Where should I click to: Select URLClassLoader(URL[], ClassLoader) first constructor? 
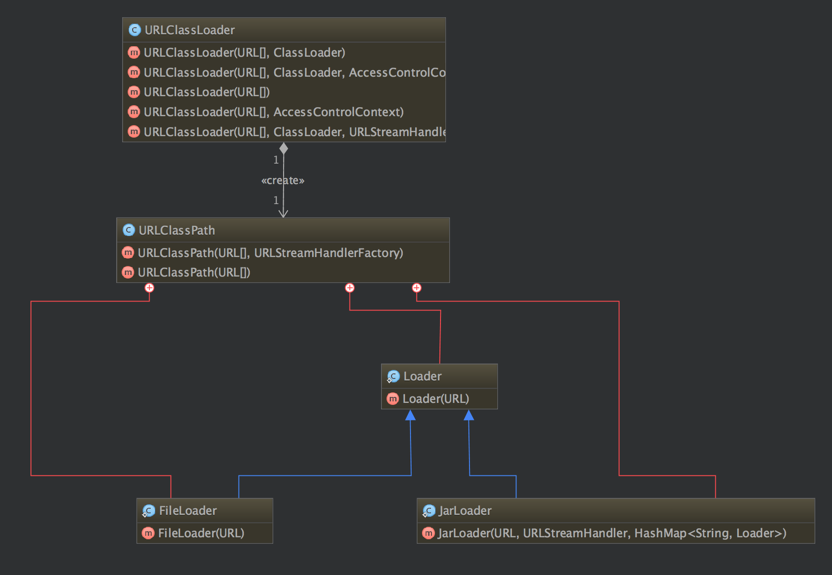[x=244, y=52]
